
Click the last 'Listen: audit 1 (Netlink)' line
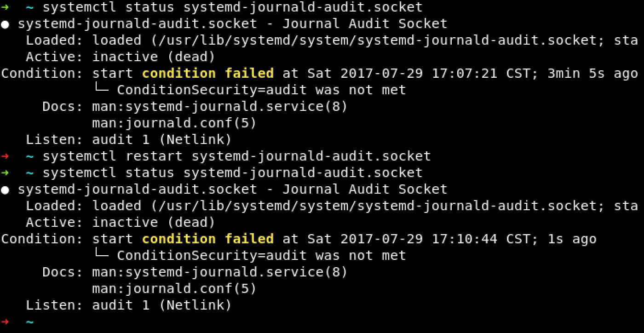(129, 305)
